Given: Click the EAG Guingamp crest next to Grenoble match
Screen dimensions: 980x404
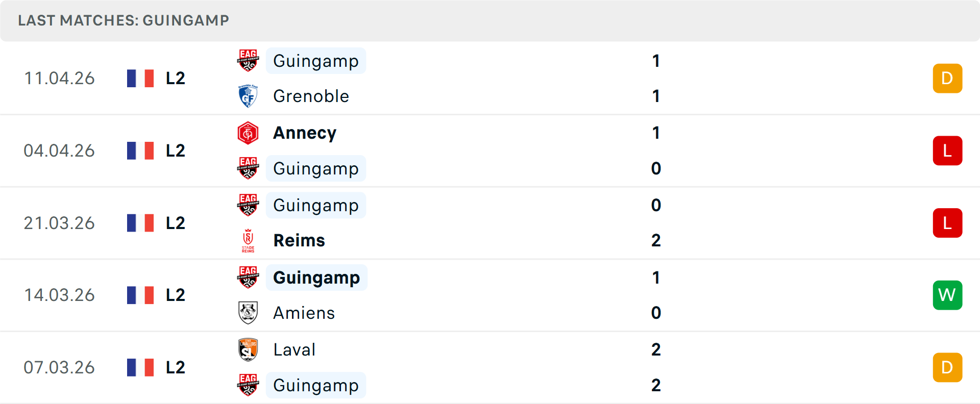Looking at the screenshot, I should tap(249, 61).
